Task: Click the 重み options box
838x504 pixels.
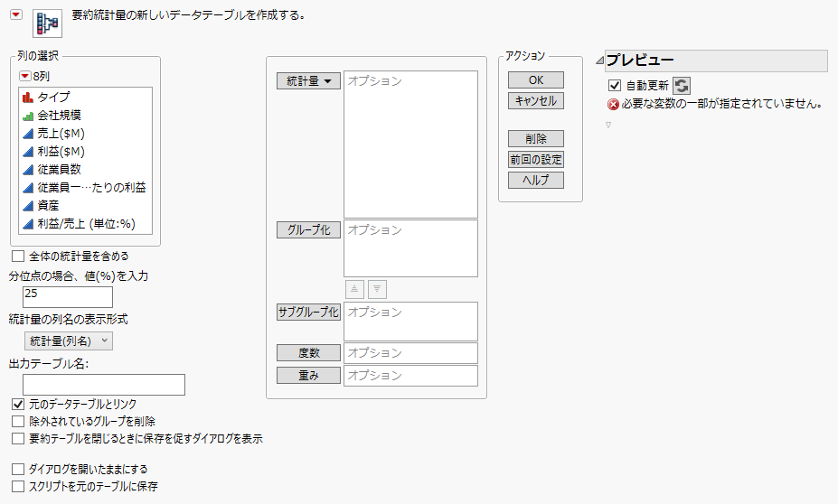Action: coord(410,376)
